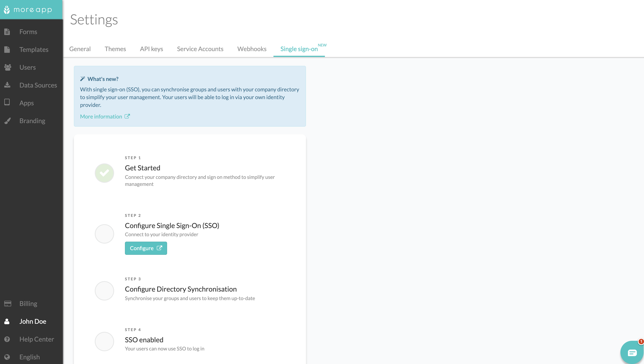Image resolution: width=644 pixels, height=364 pixels.
Task: Expand the API keys tab
Action: 151,49
